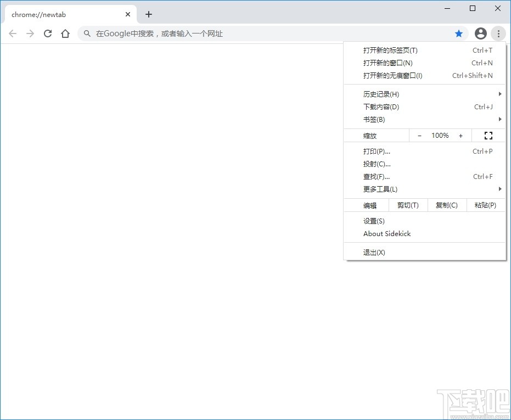Click the back navigation arrow
This screenshot has height=420, width=511.
click(13, 33)
